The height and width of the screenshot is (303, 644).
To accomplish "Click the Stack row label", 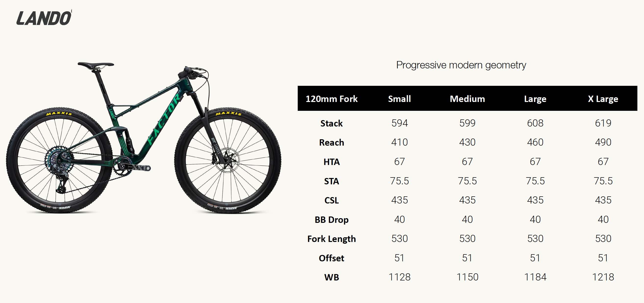I will [x=332, y=123].
